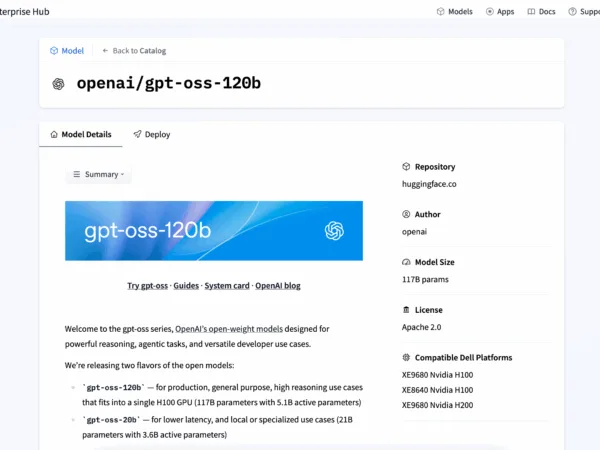600x450 pixels.
Task: Open the System card link
Action: (x=227, y=285)
